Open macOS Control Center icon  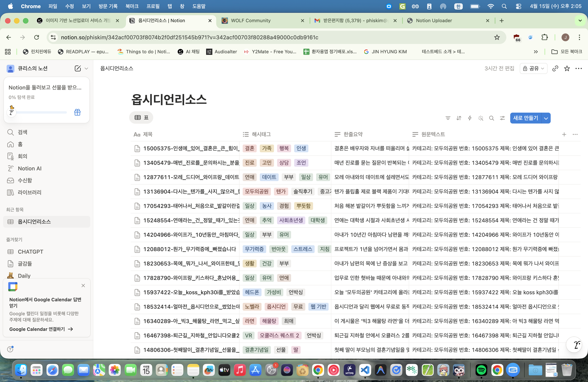click(518, 6)
